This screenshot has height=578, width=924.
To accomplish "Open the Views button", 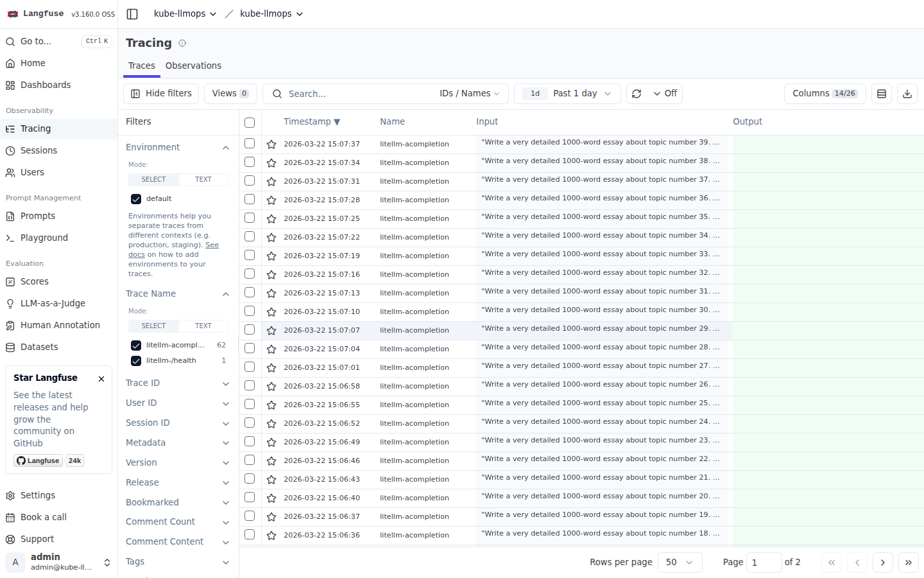I will 230,94.
